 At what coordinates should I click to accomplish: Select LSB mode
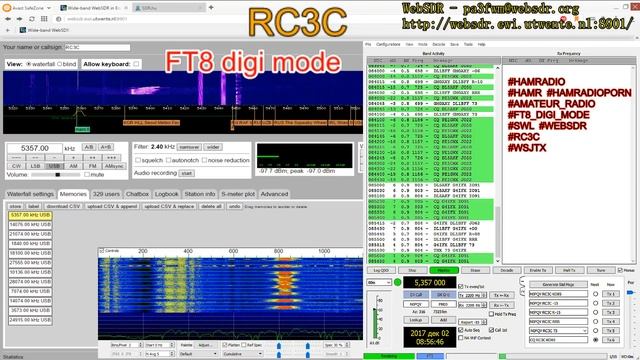(35, 166)
